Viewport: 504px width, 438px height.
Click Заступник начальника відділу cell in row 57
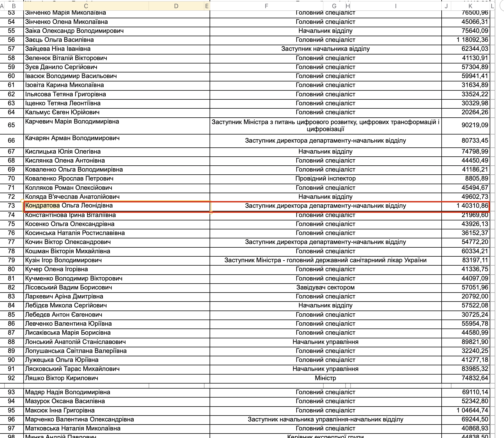click(x=326, y=49)
